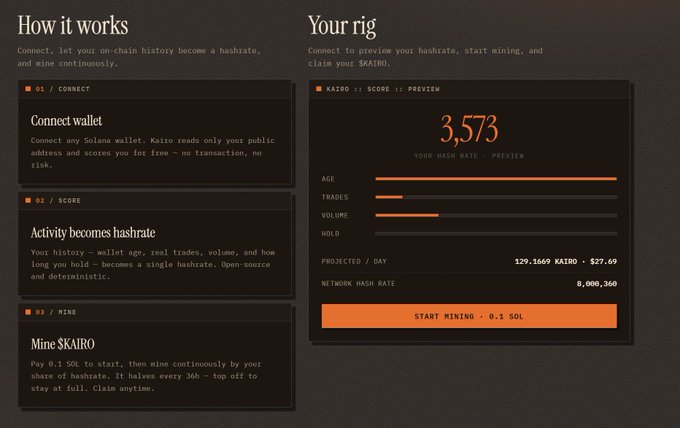The image size is (680, 428).
Task: Click the network hash rate value 8,000,360
Action: (x=597, y=284)
